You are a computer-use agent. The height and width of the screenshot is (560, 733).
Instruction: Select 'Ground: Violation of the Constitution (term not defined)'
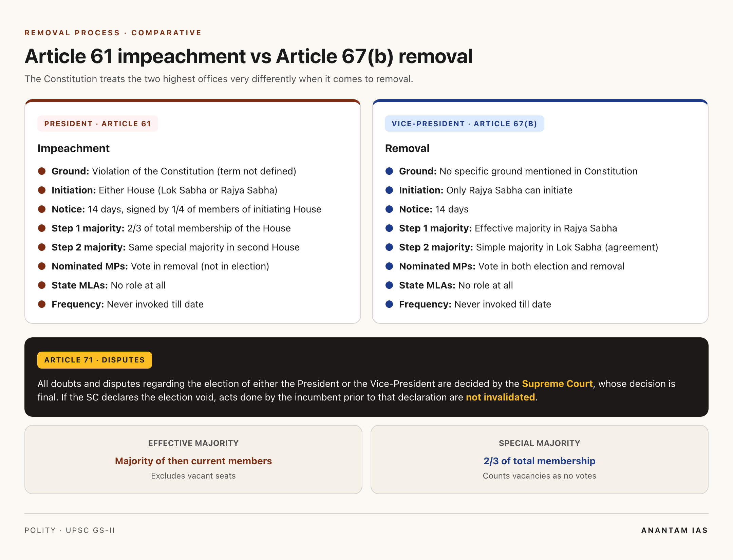click(174, 171)
